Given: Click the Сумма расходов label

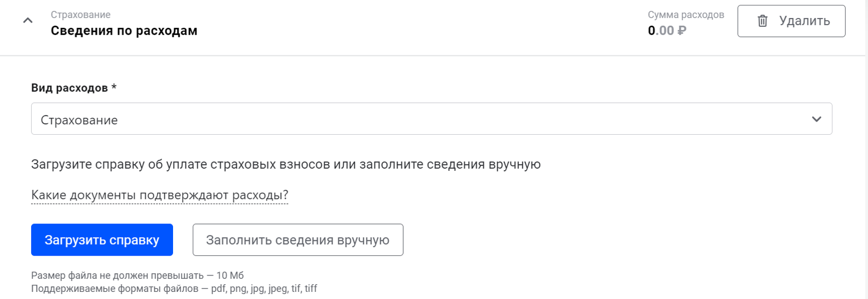Looking at the screenshot, I should point(686,15).
